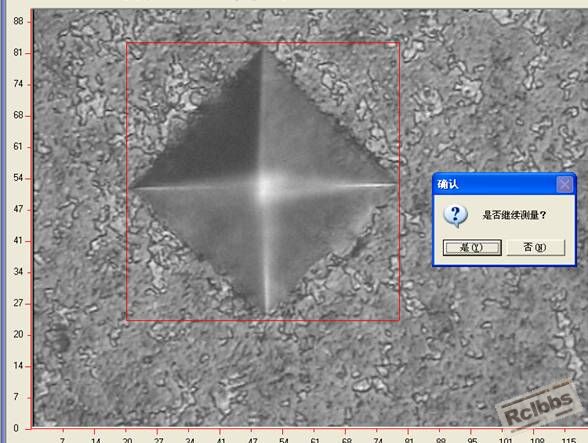The width and height of the screenshot is (588, 443).
Task: Click the left vertex of the diamond indentation
Action: click(131, 188)
